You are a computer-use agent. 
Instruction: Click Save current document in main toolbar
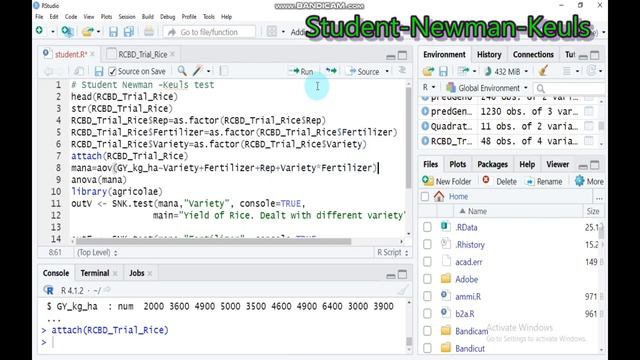click(113, 31)
